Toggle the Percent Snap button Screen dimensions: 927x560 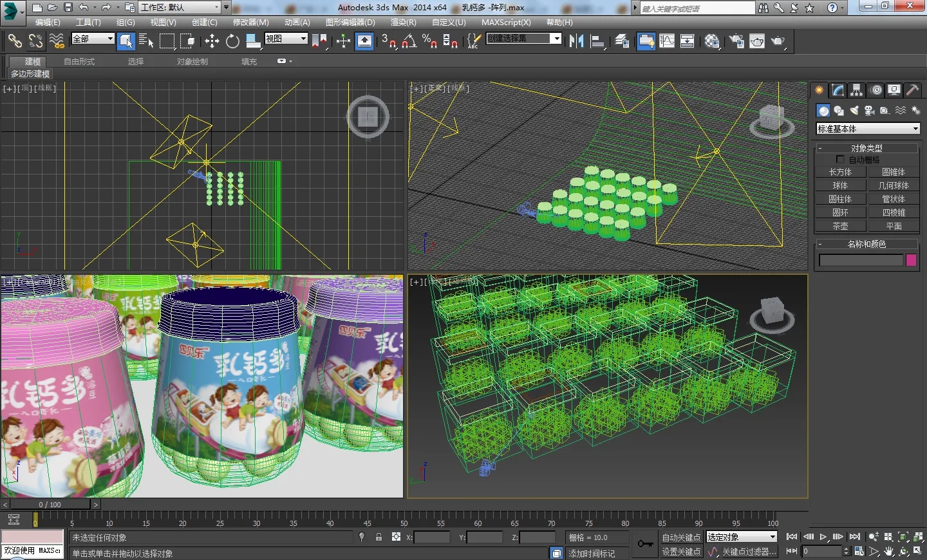pos(429,41)
